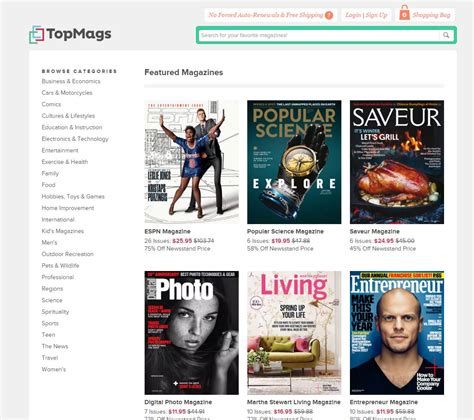Image resolution: width=474 pixels, height=420 pixels.
Task: Go to the Outdoor Recreation category
Action: coord(68,254)
